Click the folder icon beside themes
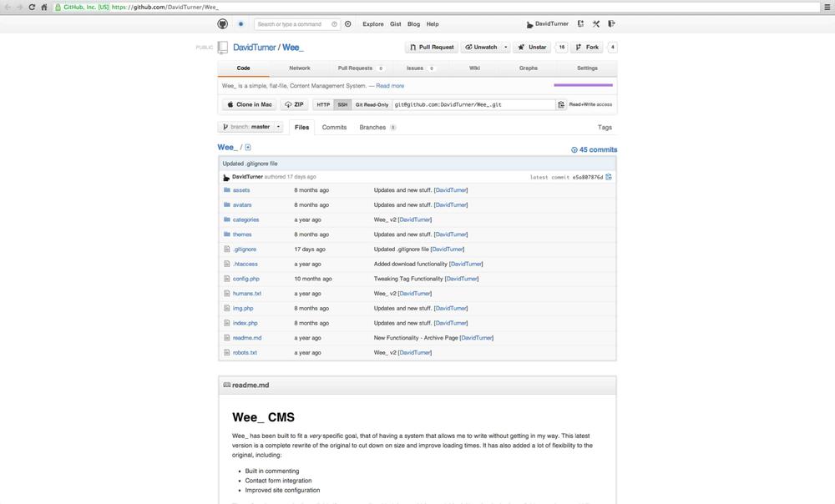This screenshot has height=504, width=835. coord(227,234)
